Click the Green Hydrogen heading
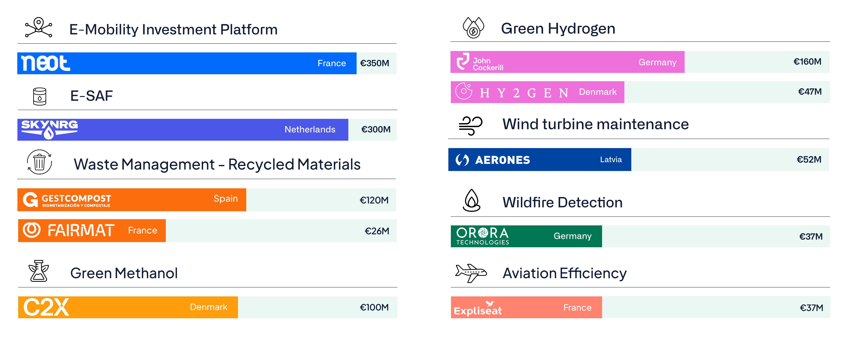The height and width of the screenshot is (342, 868). [558, 29]
